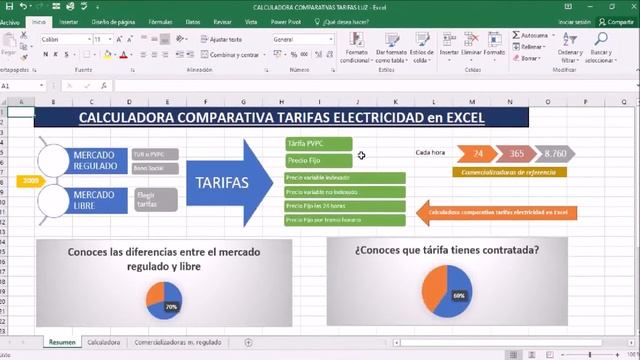This screenshot has height=360, width=640.
Task: Click Combinar y centrar button
Action: 230,55
